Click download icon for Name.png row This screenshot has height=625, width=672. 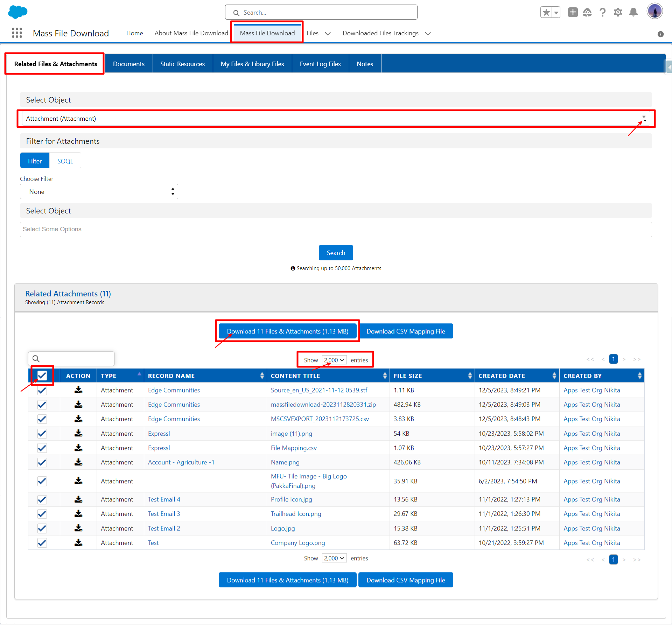tap(78, 462)
